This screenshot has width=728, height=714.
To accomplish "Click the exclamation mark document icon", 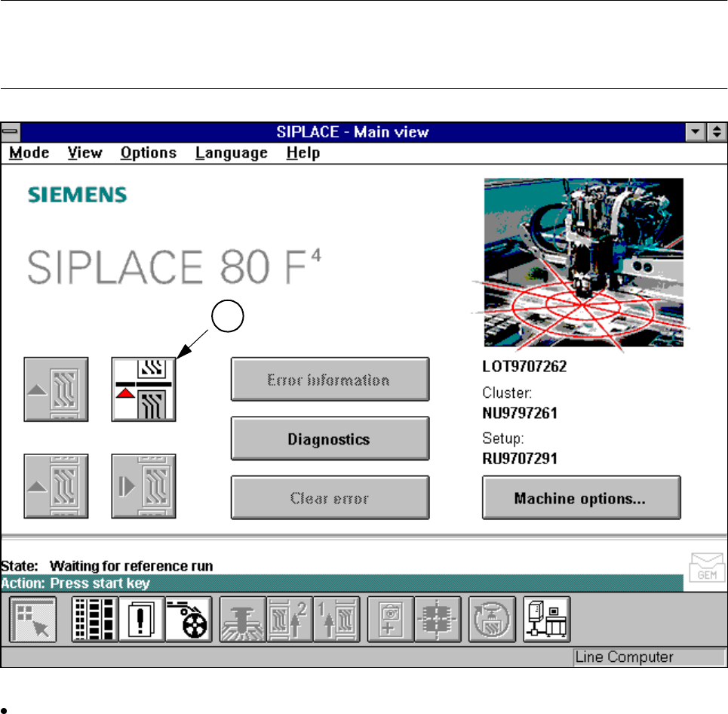I will 141,620.
